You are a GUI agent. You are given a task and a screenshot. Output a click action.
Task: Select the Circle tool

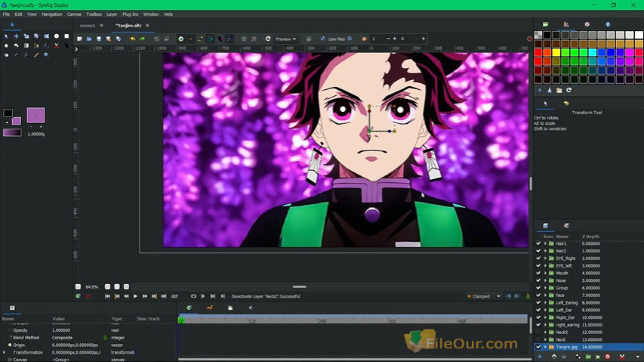click(x=57, y=36)
